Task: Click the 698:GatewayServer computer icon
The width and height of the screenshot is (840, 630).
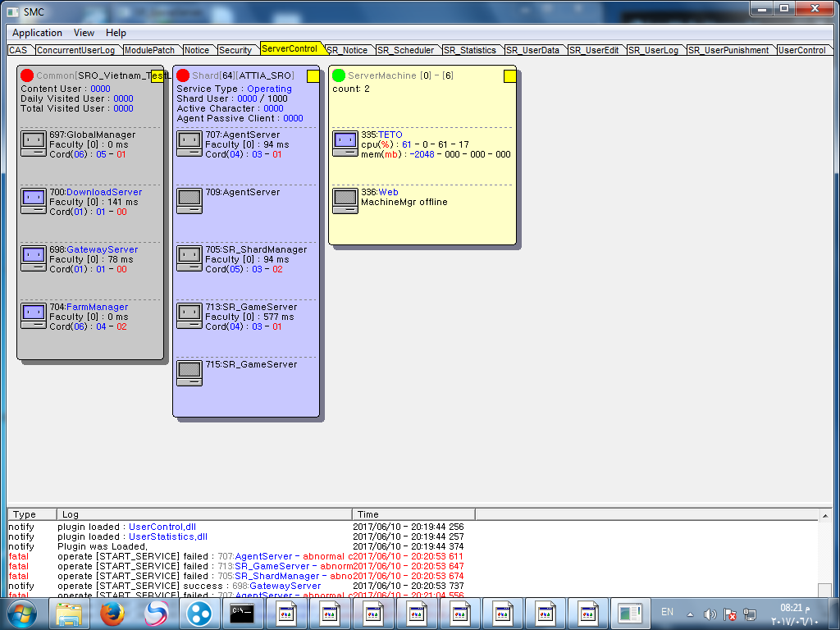Action: (33, 258)
